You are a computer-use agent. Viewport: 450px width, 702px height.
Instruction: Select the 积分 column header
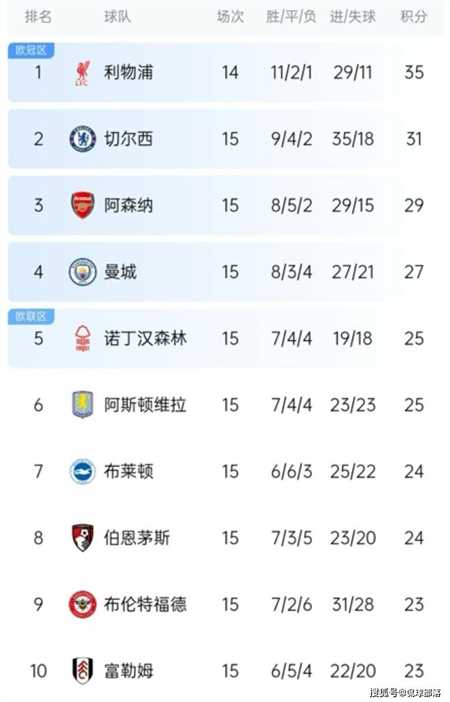click(413, 17)
